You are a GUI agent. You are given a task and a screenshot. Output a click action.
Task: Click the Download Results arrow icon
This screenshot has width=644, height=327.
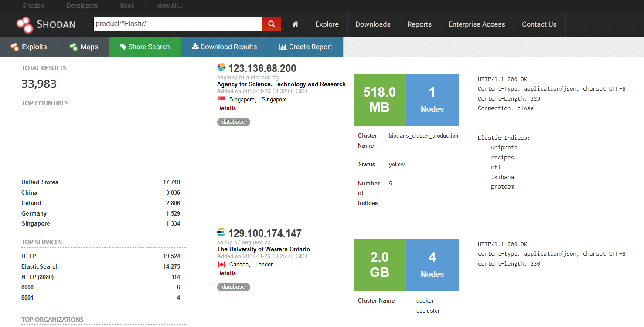tap(195, 47)
